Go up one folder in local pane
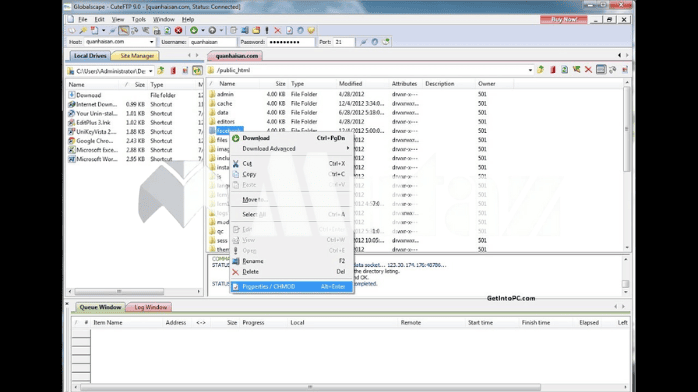This screenshot has height=392, width=698. click(161, 71)
